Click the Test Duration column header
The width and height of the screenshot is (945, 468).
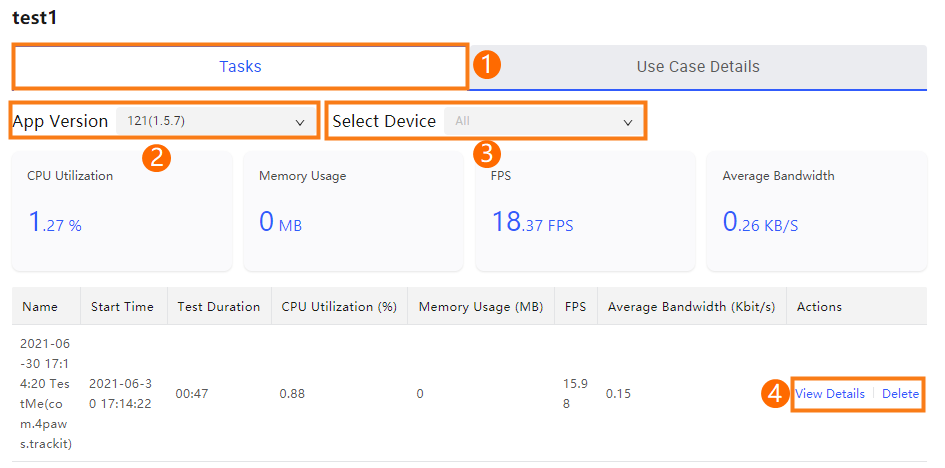pyautogui.click(x=219, y=307)
